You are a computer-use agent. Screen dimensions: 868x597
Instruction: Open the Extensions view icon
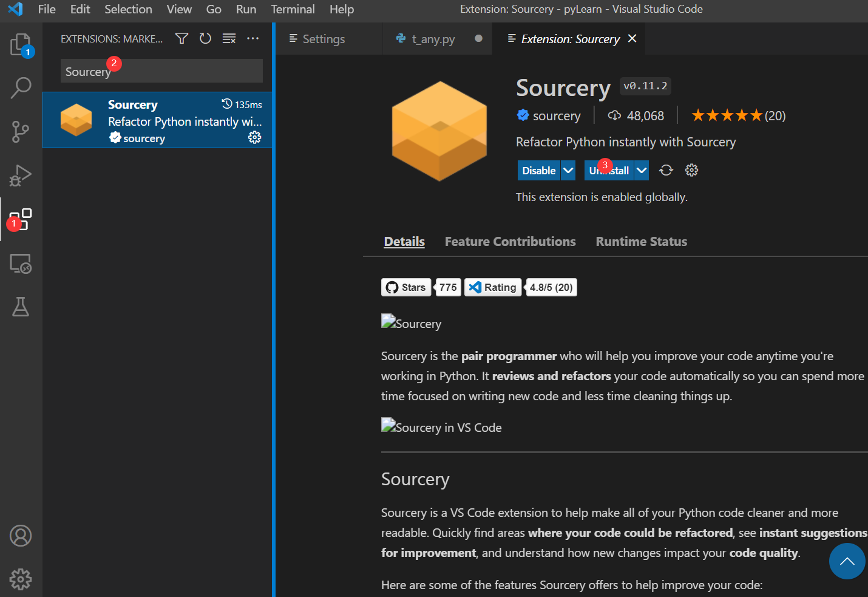tap(21, 219)
